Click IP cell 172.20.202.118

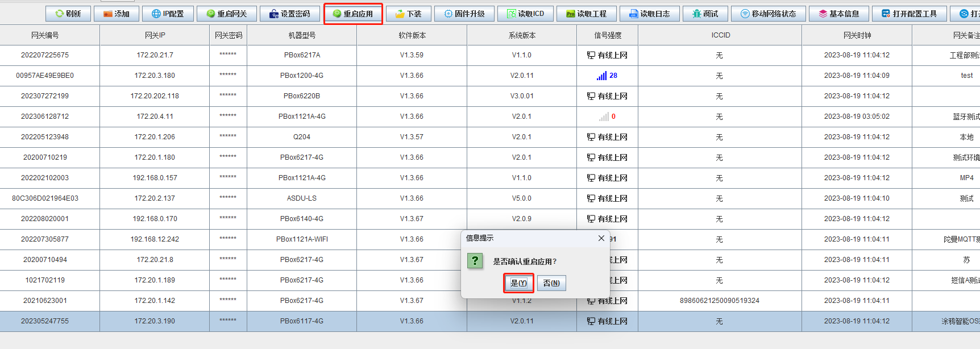[x=155, y=96]
